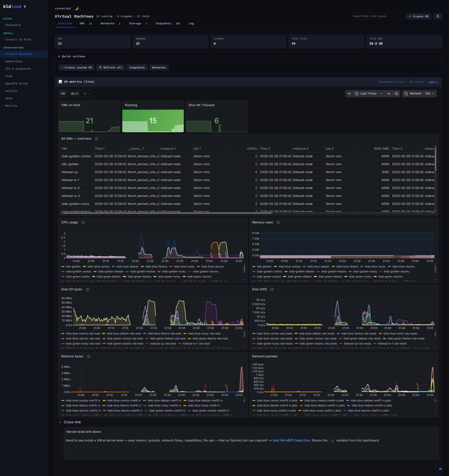This screenshot has width=449, height=476.
Task: Remove the All chip from VM filter
Action: pos(77,94)
